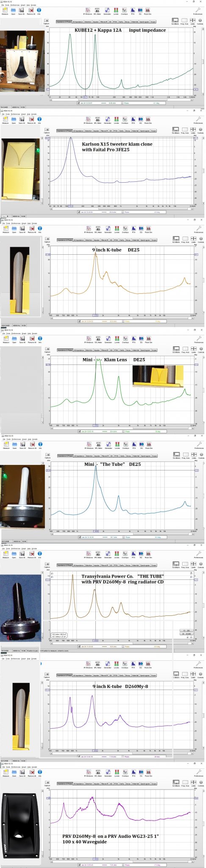This screenshot has width=206, height=868.
Task: Click Karlson cabinet photo beside KUBE12 graph
Action: click(22, 61)
